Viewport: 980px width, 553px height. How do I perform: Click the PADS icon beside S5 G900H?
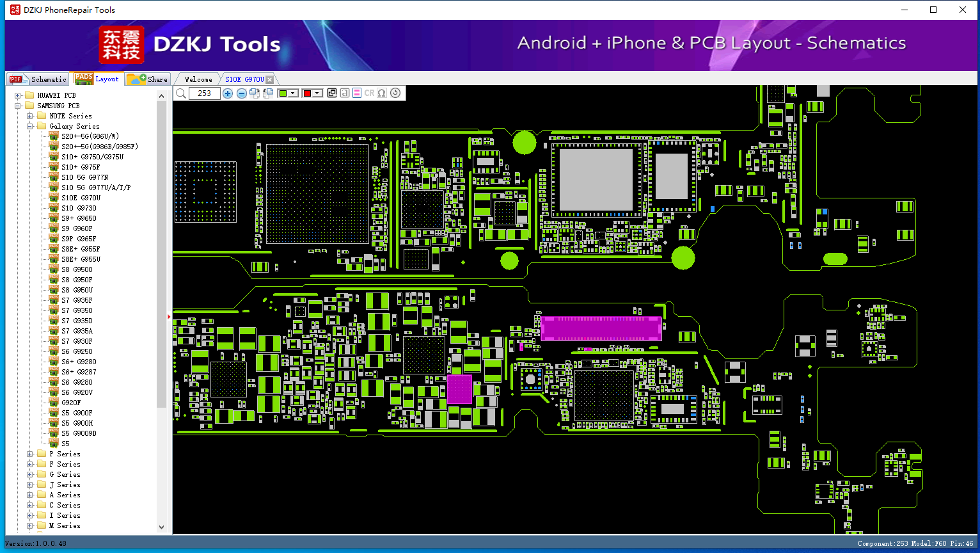point(54,423)
